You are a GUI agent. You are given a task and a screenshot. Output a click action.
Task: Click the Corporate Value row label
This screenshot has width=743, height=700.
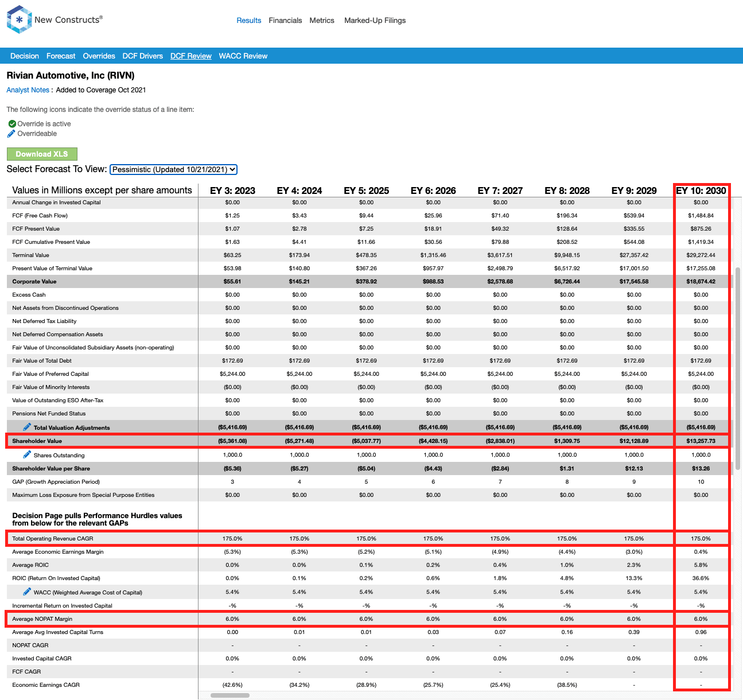[34, 281]
